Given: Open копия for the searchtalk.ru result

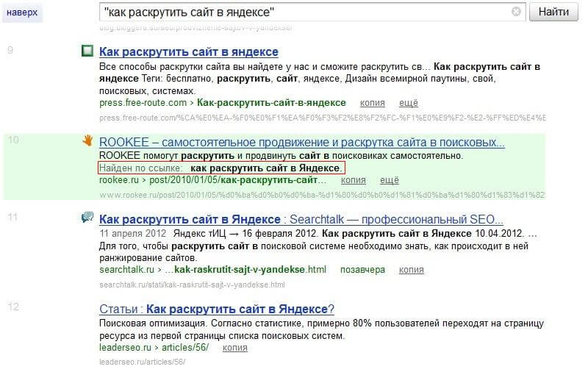Looking at the screenshot, I should (412, 270).
